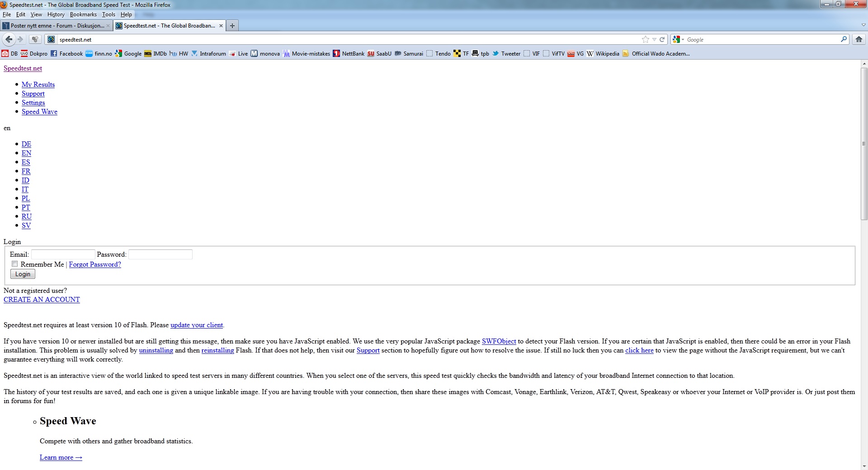Open the Facebook bookmark
Screen dimensions: 868x470
66,53
